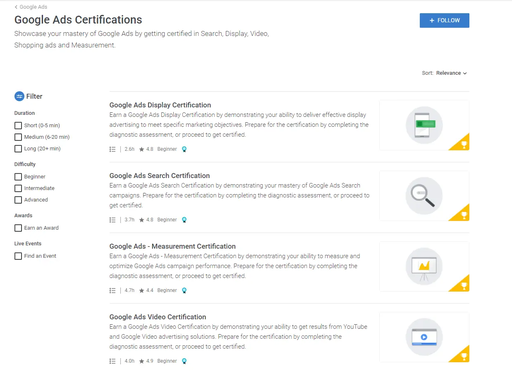Check the Medium (6-20 min) duration filter
The image size is (512, 373).
[x=18, y=137]
